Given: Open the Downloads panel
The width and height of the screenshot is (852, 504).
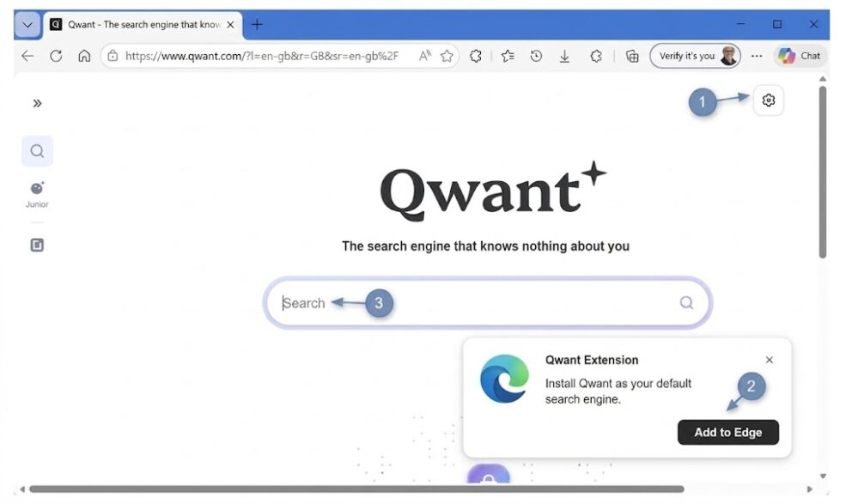Looking at the screenshot, I should click(x=564, y=56).
